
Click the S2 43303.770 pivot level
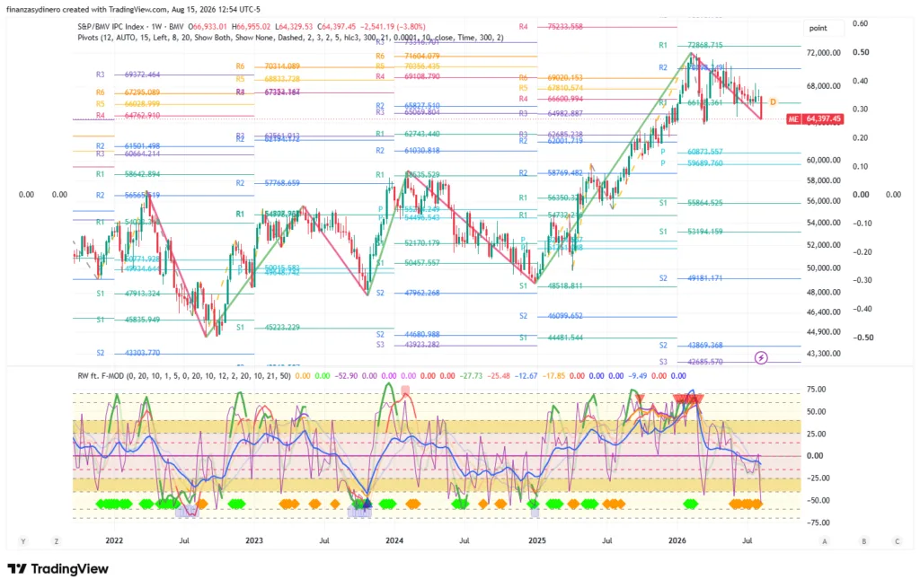[128, 354]
